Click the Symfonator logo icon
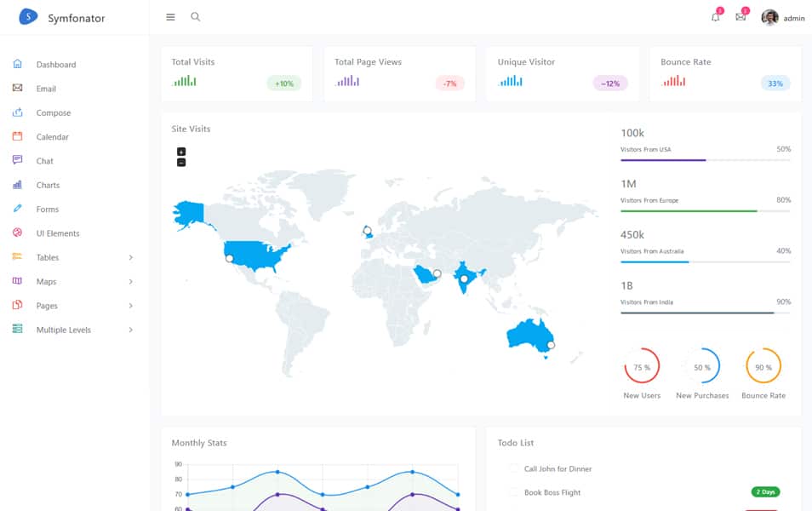Screen dimensions: 812x511 (28, 17)
